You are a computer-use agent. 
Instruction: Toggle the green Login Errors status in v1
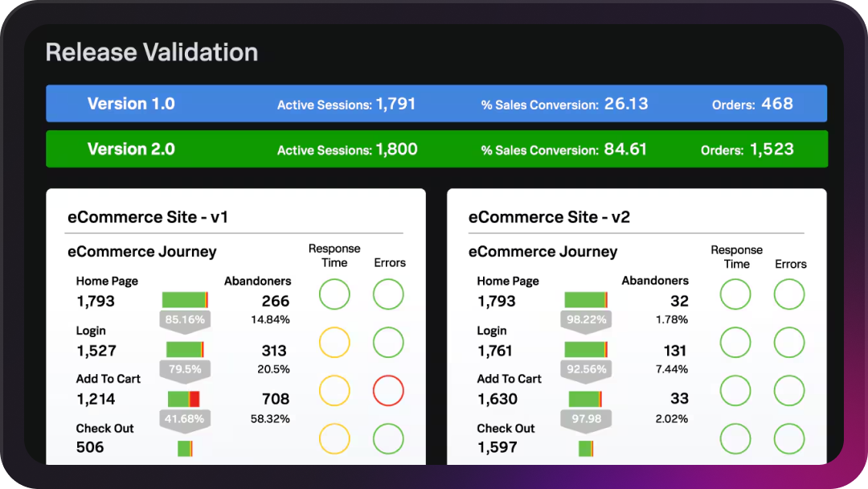click(x=388, y=342)
